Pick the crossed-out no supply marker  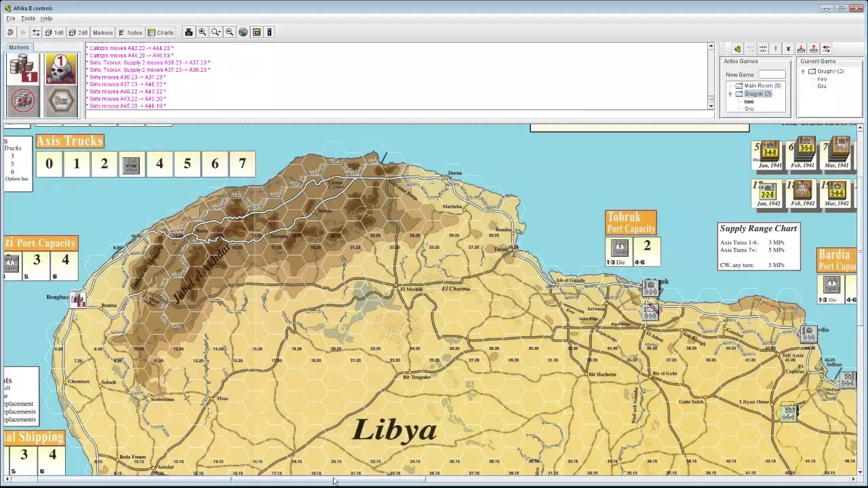pyautogui.click(x=24, y=101)
